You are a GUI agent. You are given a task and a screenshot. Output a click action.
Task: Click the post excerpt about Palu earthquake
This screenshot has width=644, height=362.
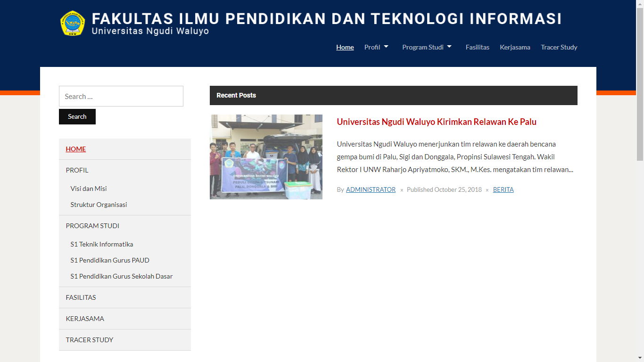tap(455, 156)
